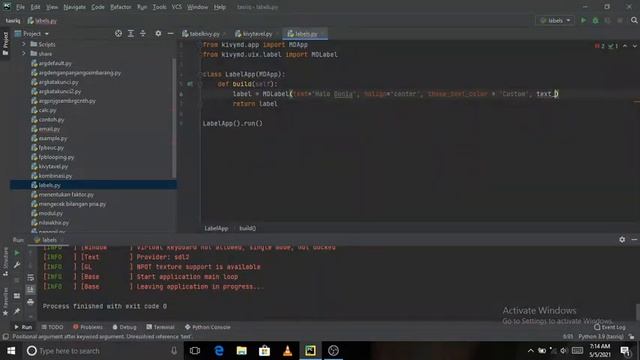The height and width of the screenshot is (360, 640).
Task: Hide the Run tool window
Action: click(634, 240)
